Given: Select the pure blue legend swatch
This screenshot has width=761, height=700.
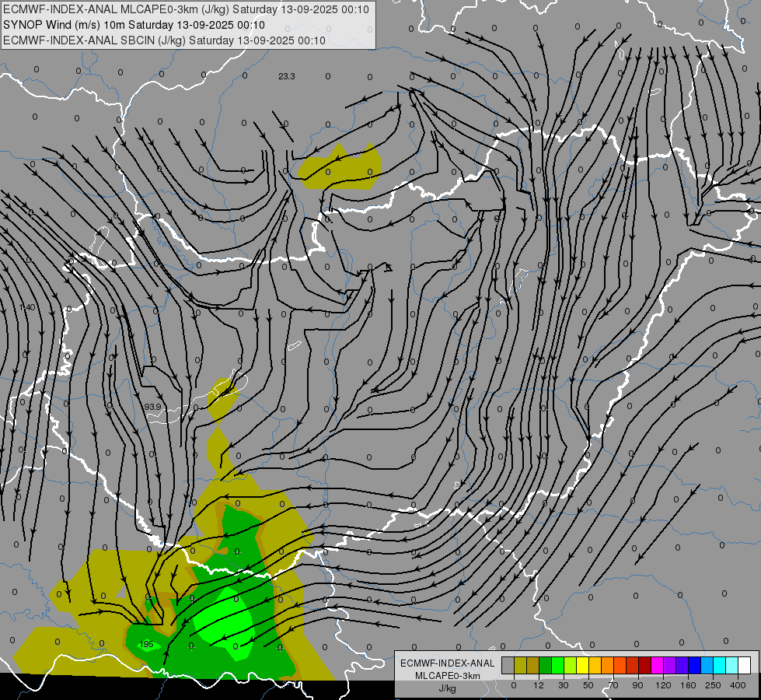Looking at the screenshot, I should click(694, 666).
